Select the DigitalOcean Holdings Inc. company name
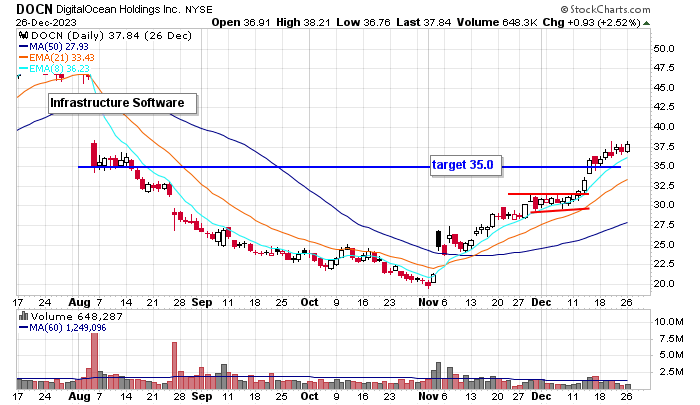The width and height of the screenshot is (700, 405). tap(117, 9)
